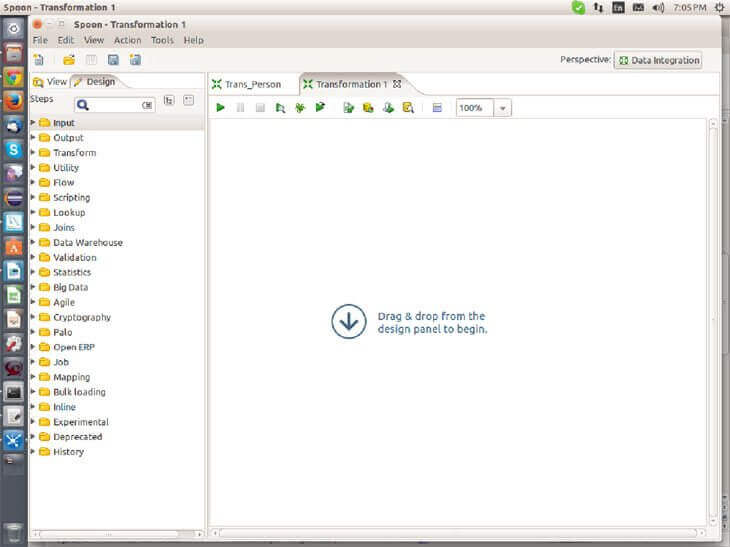Image resolution: width=730 pixels, height=547 pixels.
Task: Open Skype from the Ubuntu dock
Action: coord(14,149)
